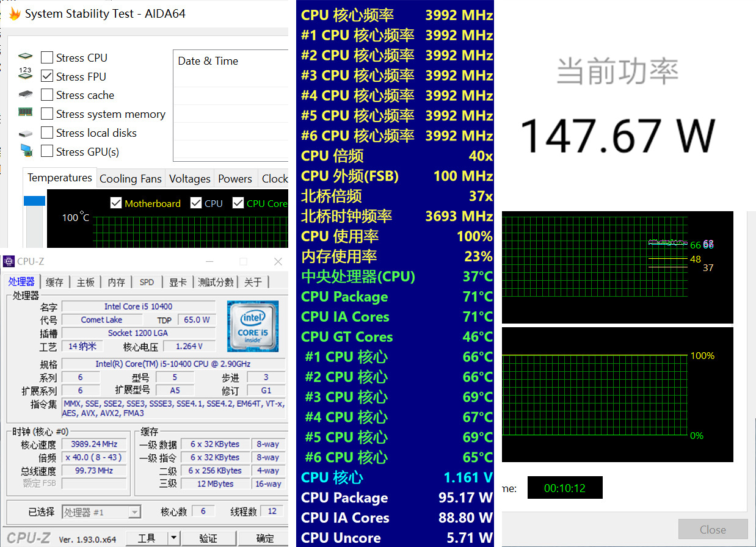Click the Close button in AIDA64
756x547 pixels.
pyautogui.click(x=713, y=529)
